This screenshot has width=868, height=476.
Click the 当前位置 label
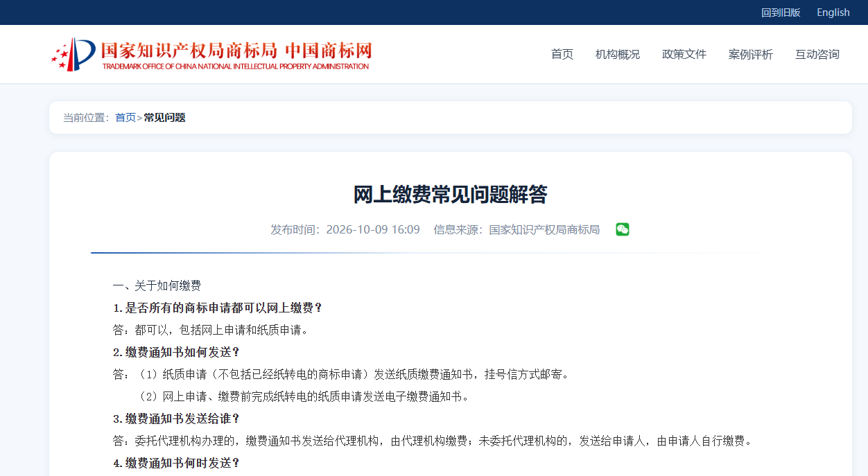(87, 118)
